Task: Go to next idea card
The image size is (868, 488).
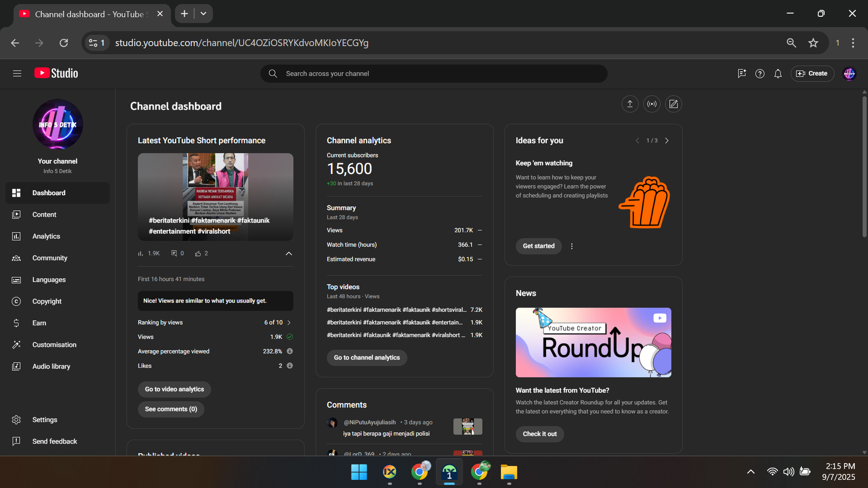Action: pos(667,140)
